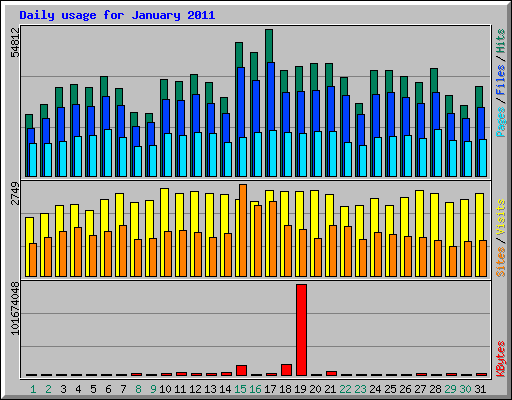512x400 pixels.
Task: Click day label "2" on the x-axis
Action: point(48,389)
